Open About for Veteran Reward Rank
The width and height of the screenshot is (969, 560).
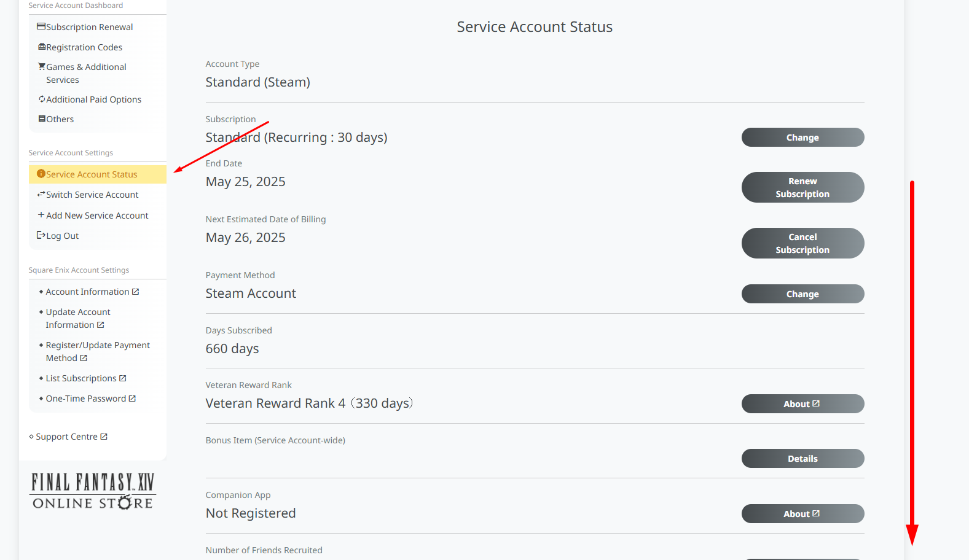click(x=802, y=404)
